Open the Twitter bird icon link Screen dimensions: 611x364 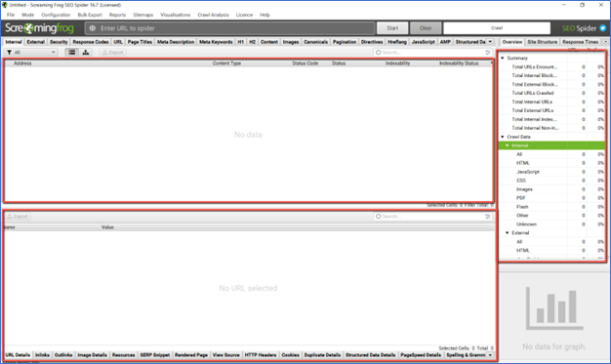click(603, 28)
